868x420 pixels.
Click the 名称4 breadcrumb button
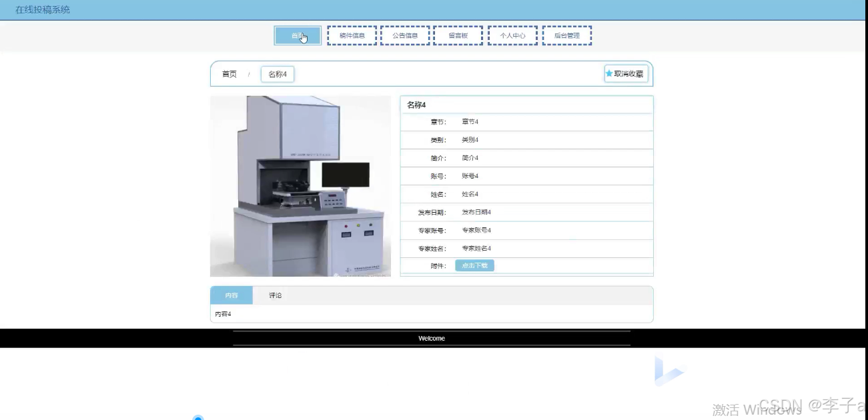click(277, 74)
